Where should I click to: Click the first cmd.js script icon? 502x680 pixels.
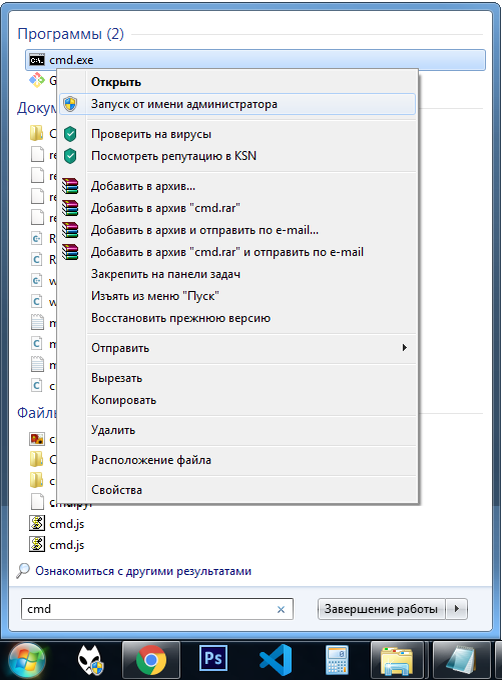pos(37,523)
